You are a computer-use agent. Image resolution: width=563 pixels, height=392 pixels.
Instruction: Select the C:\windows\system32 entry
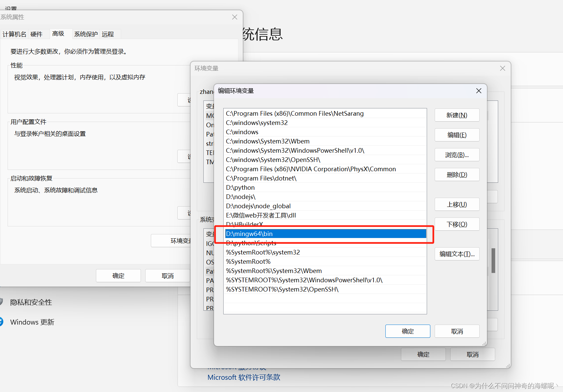coord(325,123)
